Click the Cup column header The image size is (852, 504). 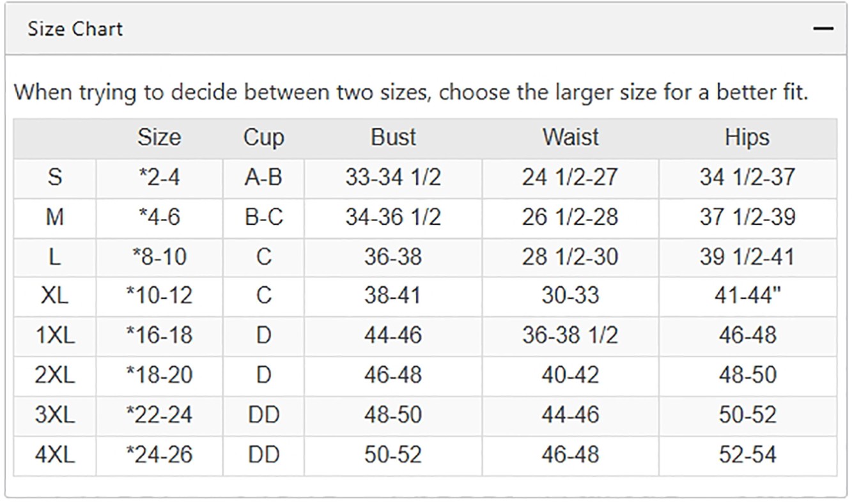tap(263, 137)
